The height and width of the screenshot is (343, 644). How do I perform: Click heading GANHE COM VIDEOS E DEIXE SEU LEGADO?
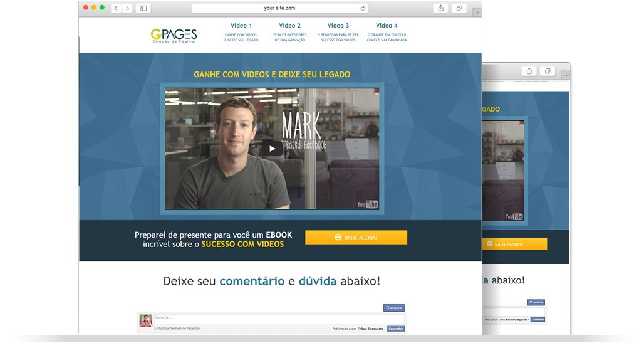click(272, 75)
